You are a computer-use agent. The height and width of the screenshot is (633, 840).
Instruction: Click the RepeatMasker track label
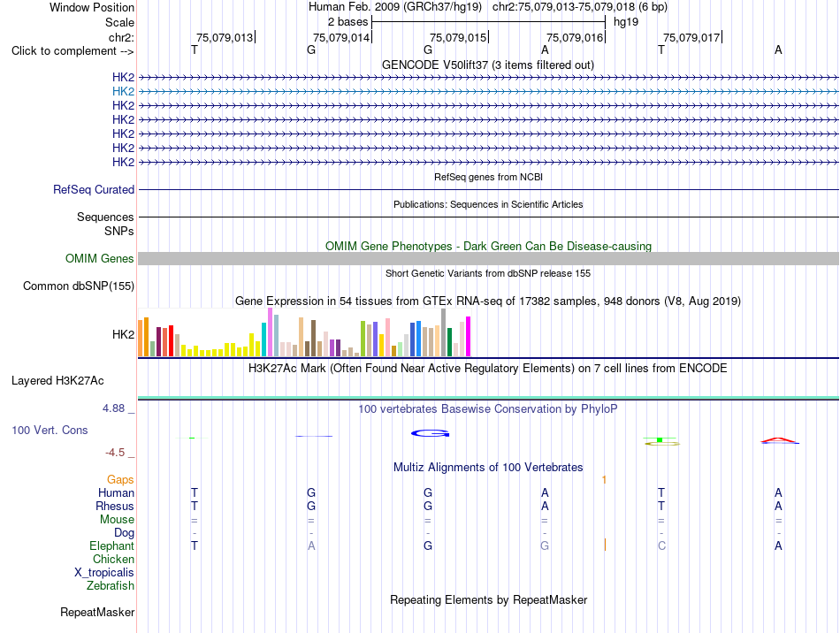tap(97, 612)
